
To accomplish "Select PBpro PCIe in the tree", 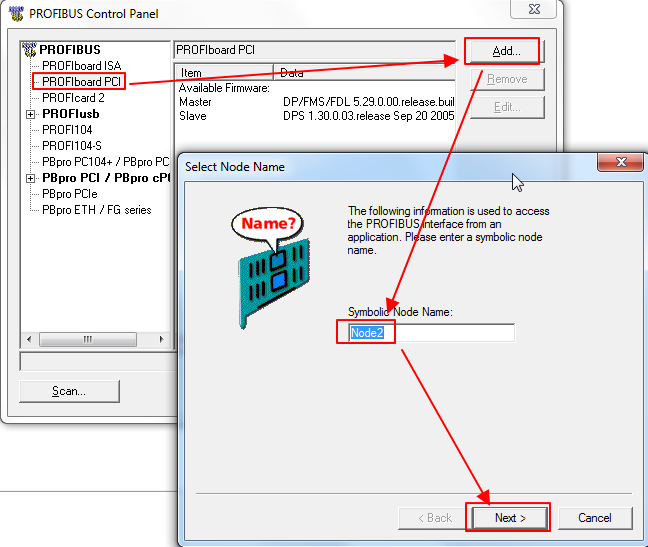I will point(70,194).
